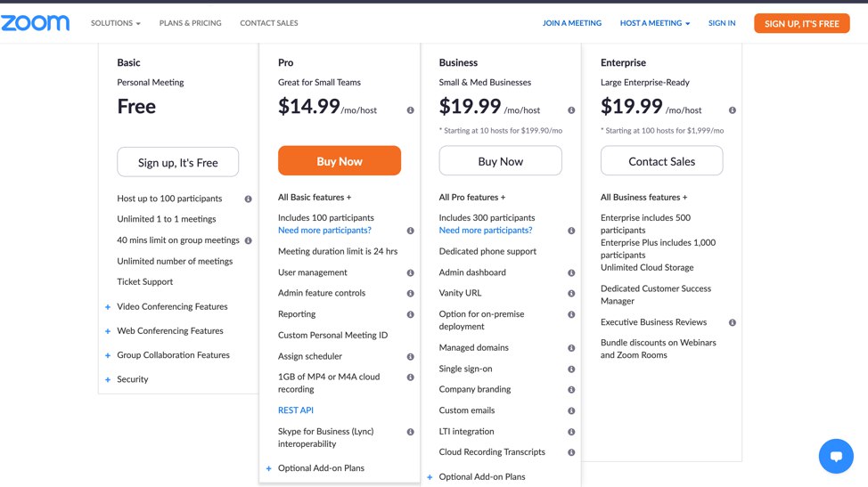Click info icon for 40 mins limit on group meetings
The image size is (868, 487).
coord(248,240)
